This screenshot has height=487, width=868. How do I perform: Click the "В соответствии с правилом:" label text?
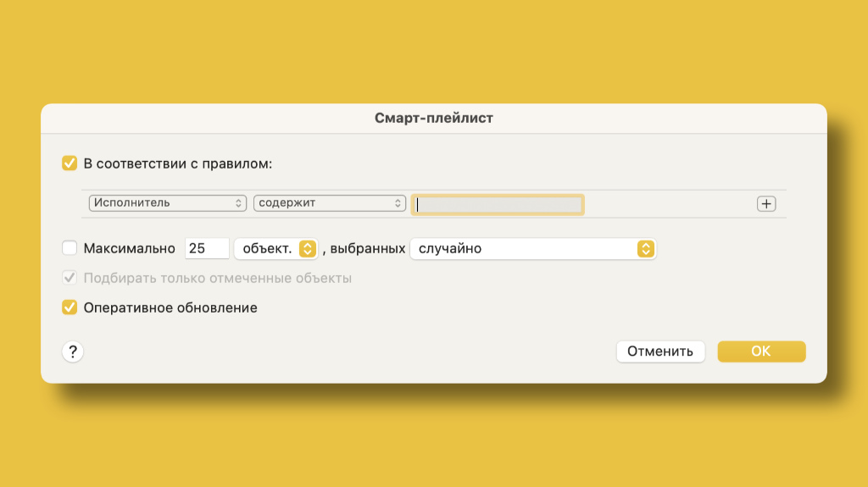pyautogui.click(x=178, y=163)
